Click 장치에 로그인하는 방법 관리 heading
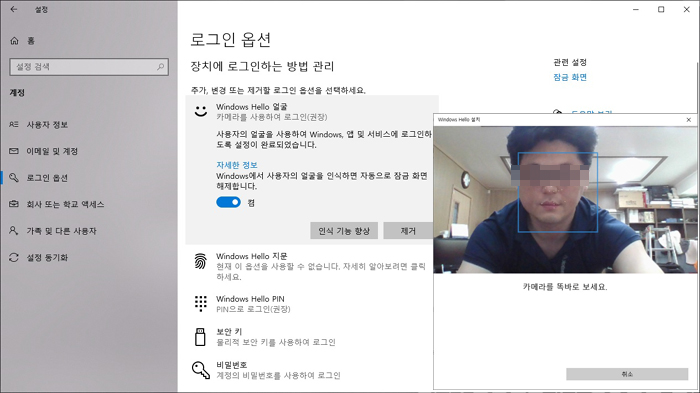Screen dimensions: 700x393 (262, 67)
